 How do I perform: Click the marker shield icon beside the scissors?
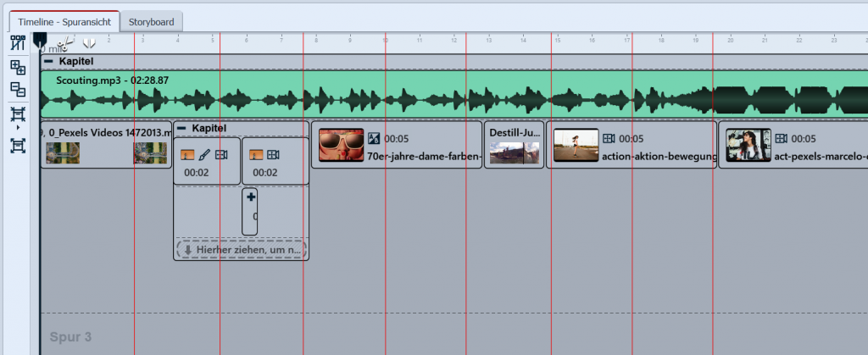89,42
